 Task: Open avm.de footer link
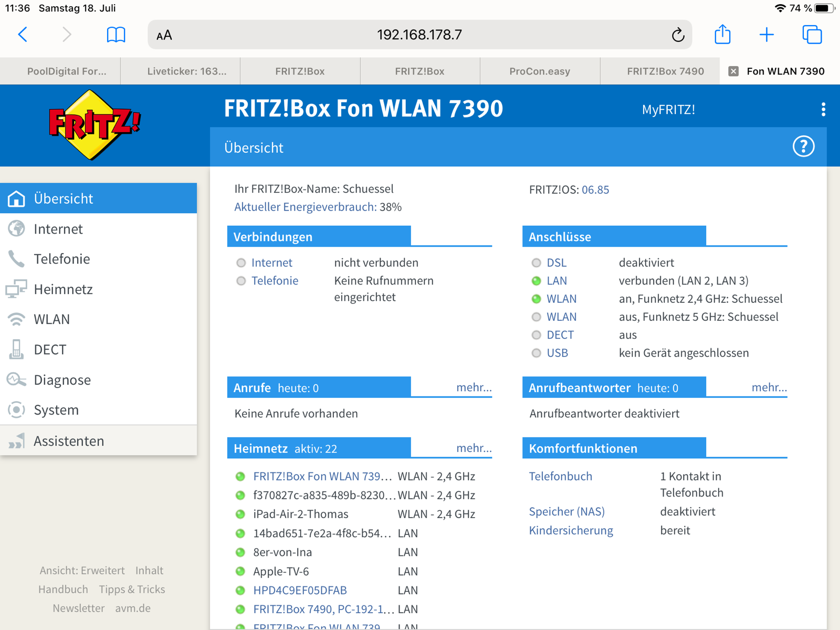133,608
